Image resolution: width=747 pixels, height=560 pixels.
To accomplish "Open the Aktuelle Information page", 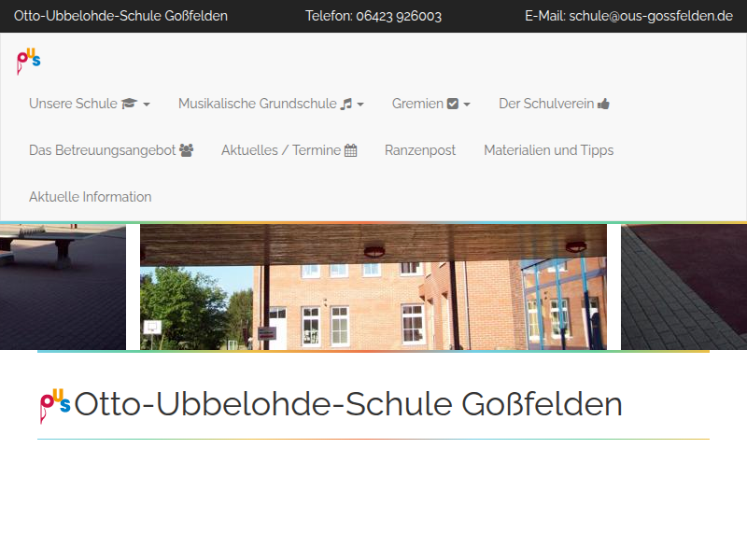I will tap(90, 196).
